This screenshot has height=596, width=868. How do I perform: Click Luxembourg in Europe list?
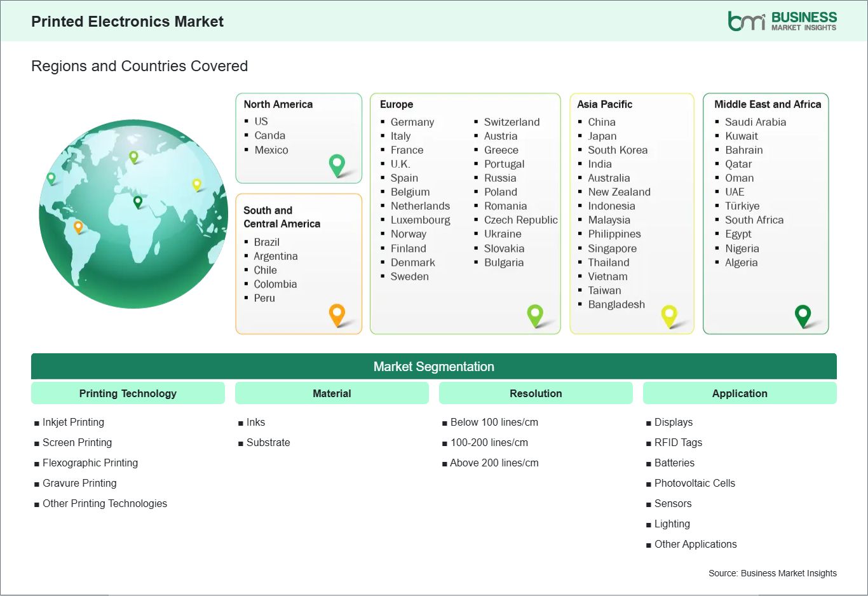[421, 220]
